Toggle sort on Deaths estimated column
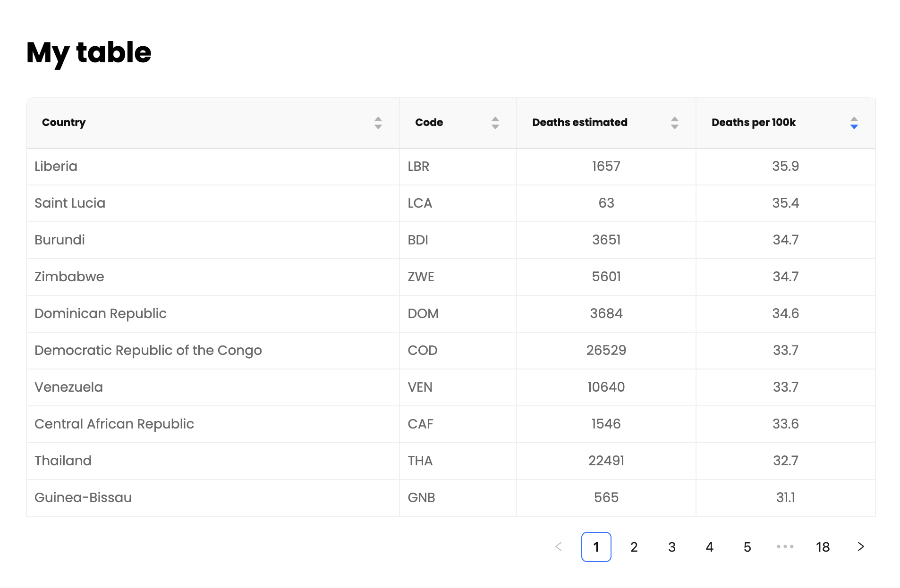Image resolution: width=900 pixels, height=588 pixels. pyautogui.click(x=674, y=123)
